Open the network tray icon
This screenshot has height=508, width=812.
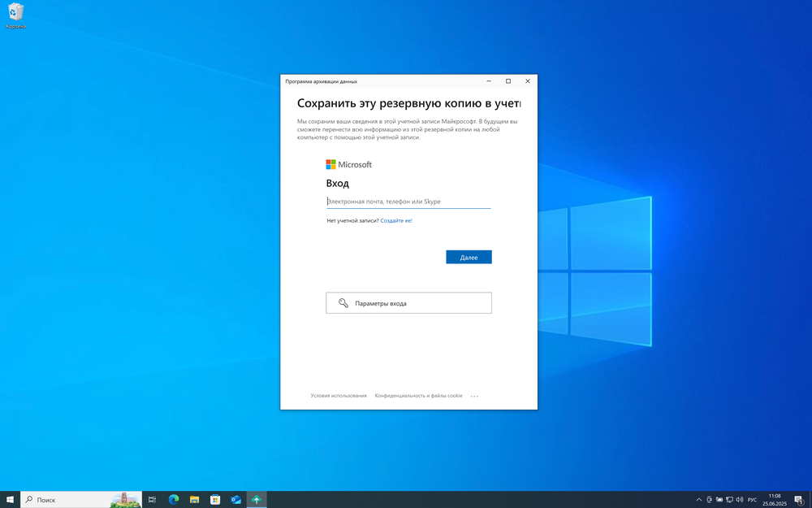(x=729, y=500)
